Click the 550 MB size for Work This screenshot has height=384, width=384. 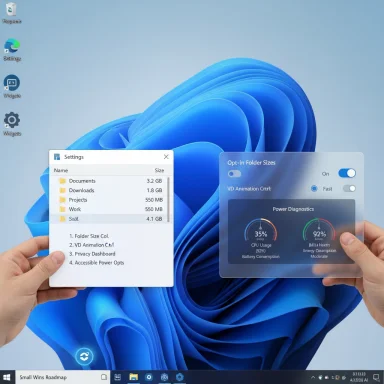154,209
